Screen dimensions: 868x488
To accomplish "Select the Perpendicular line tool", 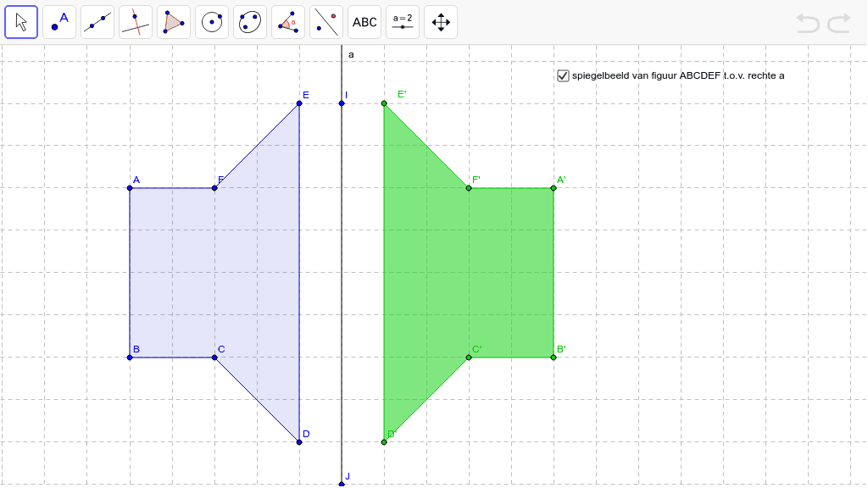I will 136,22.
